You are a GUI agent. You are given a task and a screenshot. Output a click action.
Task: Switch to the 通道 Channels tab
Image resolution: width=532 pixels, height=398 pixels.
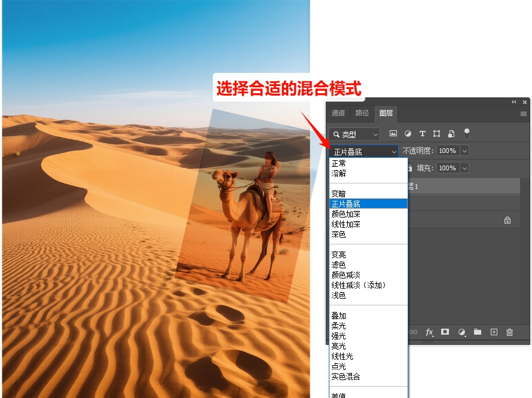[x=338, y=114]
